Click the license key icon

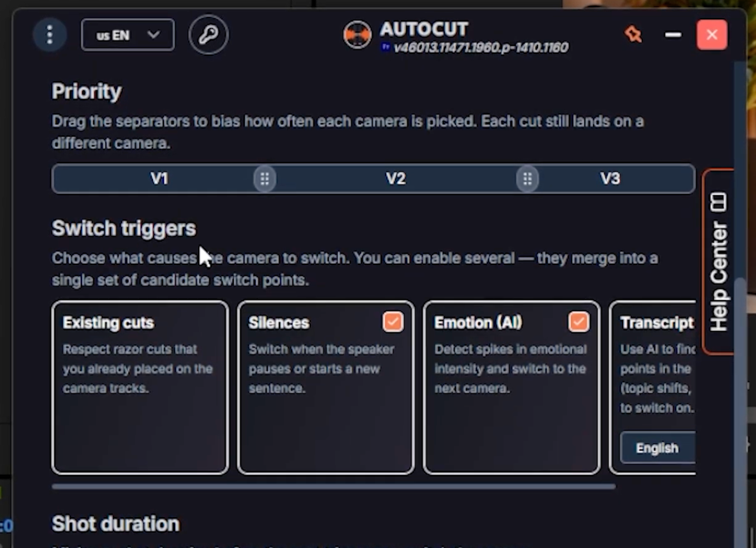208,35
